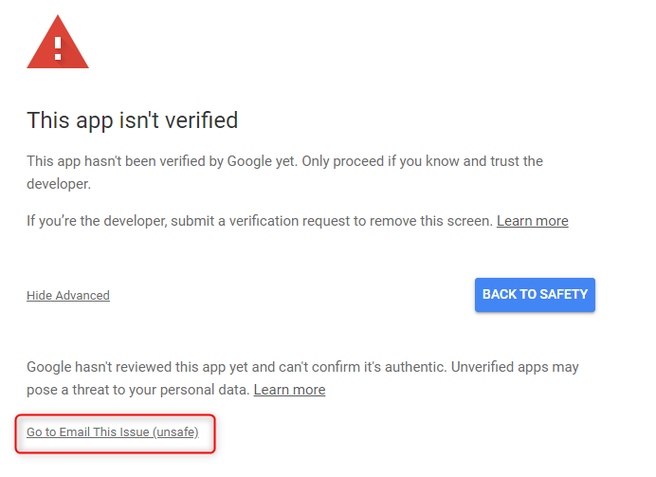Viewport: 656px width, 477px height.
Task: Toggle advanced details with Hide Advanced link
Action: point(68,295)
